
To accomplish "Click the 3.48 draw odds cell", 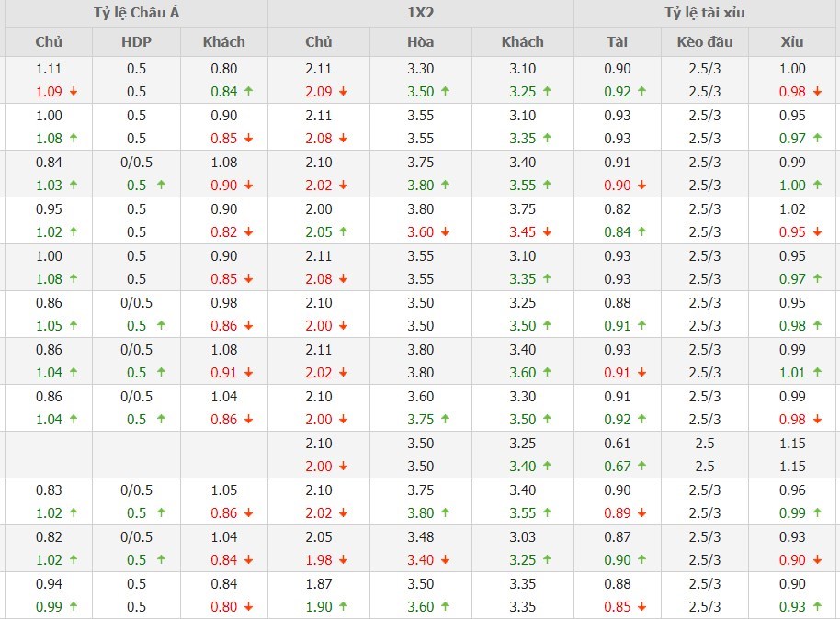I will point(420,537).
